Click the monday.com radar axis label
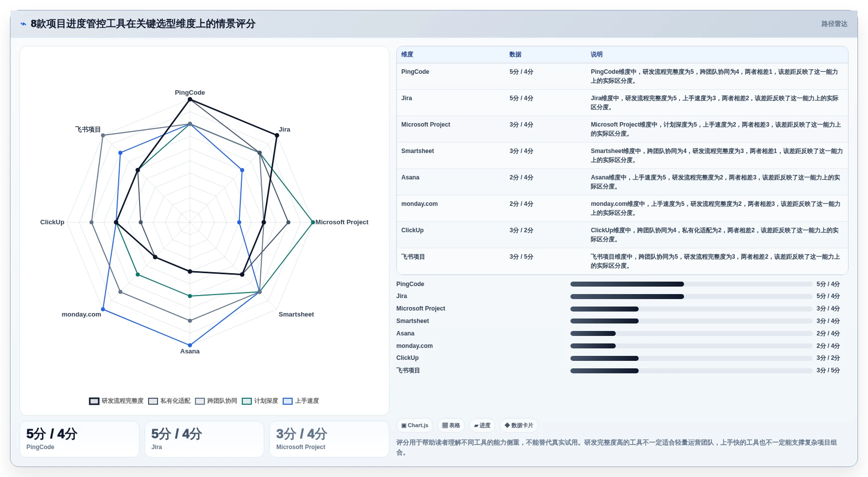868x477 pixels. pos(81,315)
